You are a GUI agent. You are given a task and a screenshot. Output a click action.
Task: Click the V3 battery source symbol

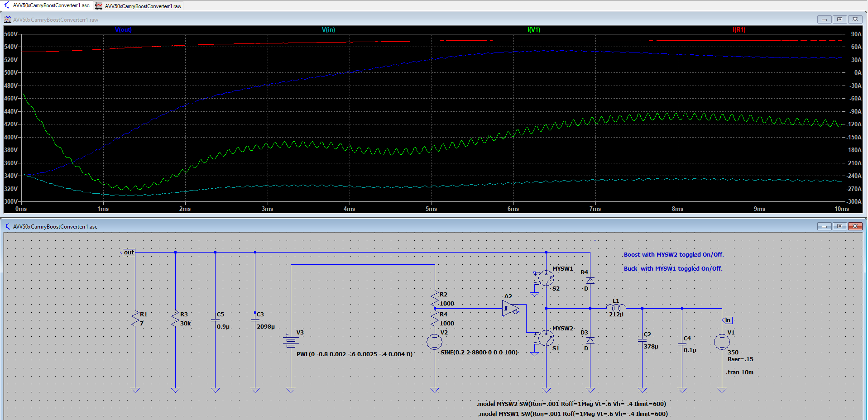pyautogui.click(x=291, y=341)
